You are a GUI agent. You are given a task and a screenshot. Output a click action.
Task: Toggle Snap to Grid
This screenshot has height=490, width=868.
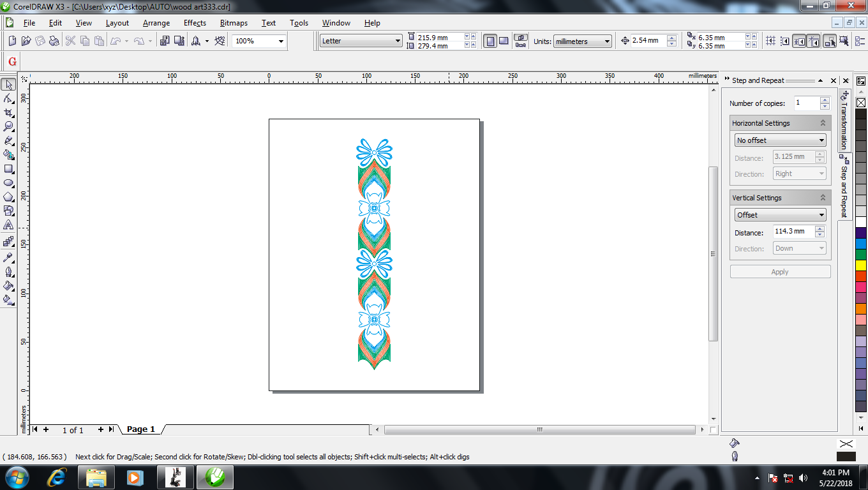click(x=770, y=41)
